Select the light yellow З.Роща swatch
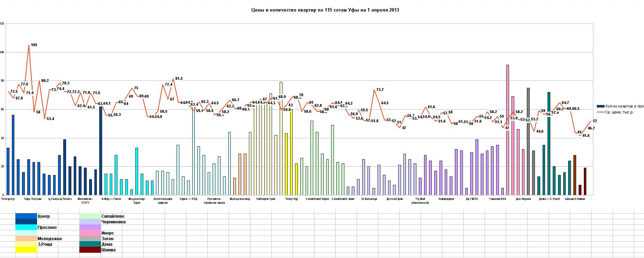 point(26,244)
